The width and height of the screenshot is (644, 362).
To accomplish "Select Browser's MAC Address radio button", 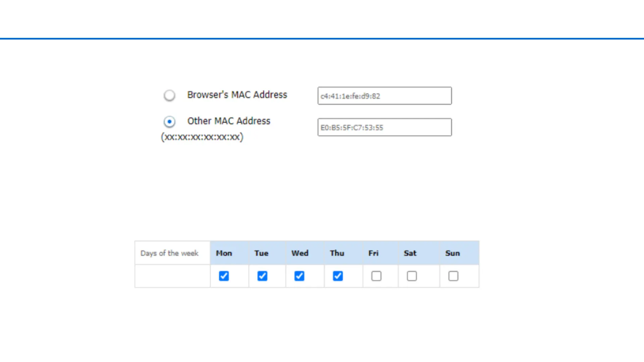I will click(x=169, y=95).
